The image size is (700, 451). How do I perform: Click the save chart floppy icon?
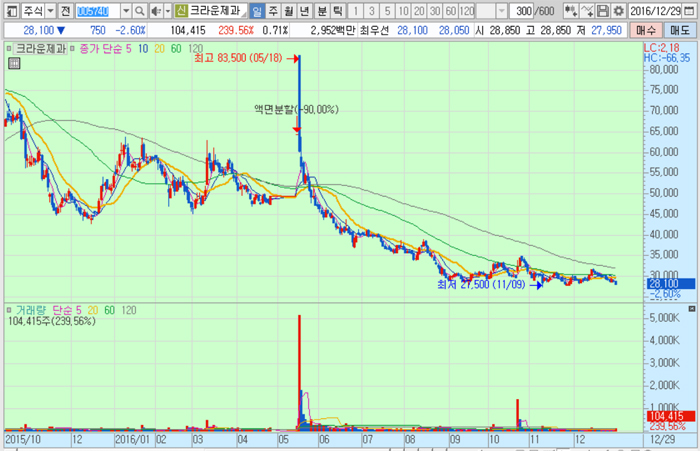pos(603,11)
